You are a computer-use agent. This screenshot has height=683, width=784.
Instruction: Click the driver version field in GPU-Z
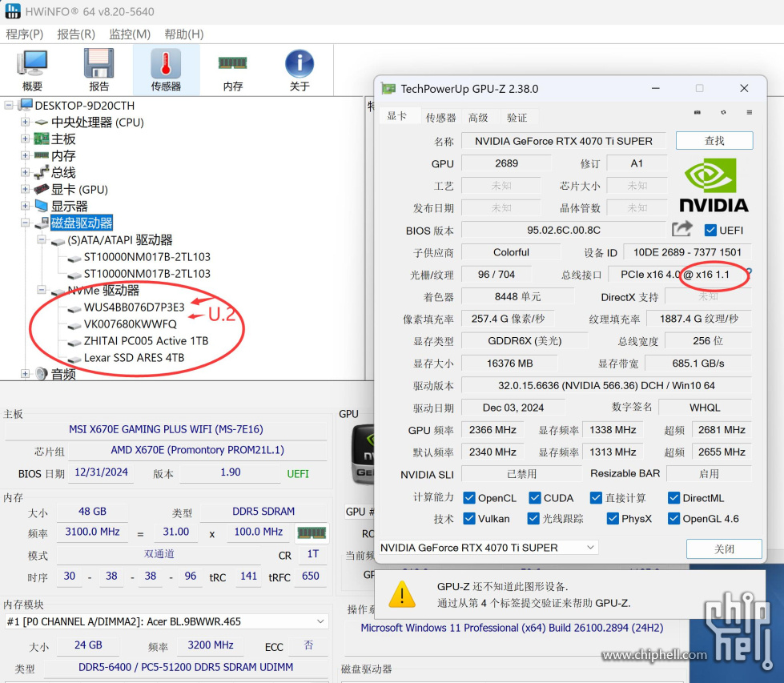(x=606, y=385)
